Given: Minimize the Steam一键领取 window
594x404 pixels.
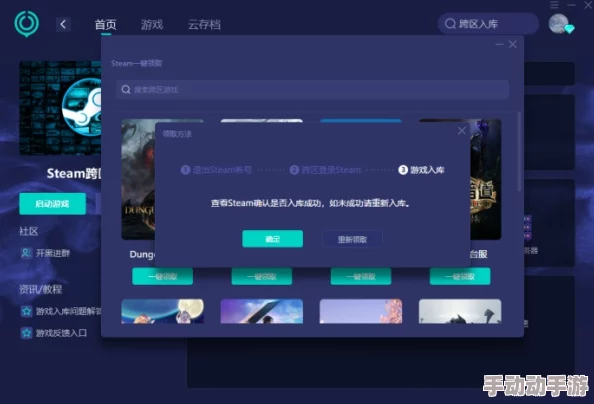Looking at the screenshot, I should pos(500,45).
